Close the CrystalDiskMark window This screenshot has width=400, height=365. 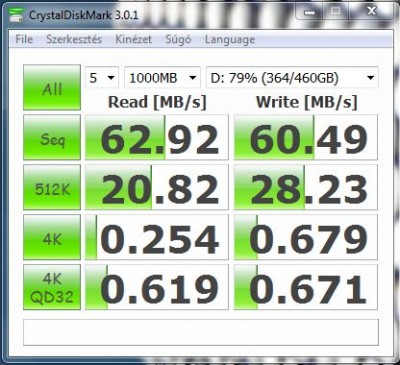371,11
